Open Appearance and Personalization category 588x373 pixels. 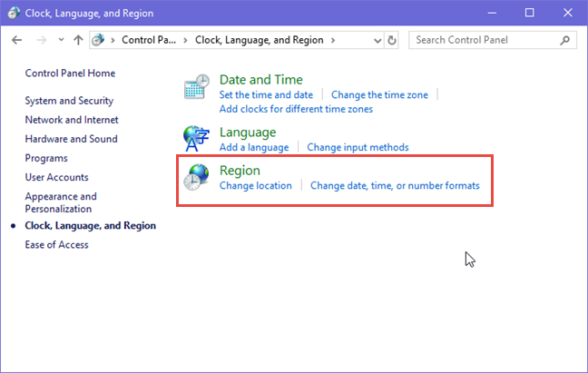(x=61, y=202)
